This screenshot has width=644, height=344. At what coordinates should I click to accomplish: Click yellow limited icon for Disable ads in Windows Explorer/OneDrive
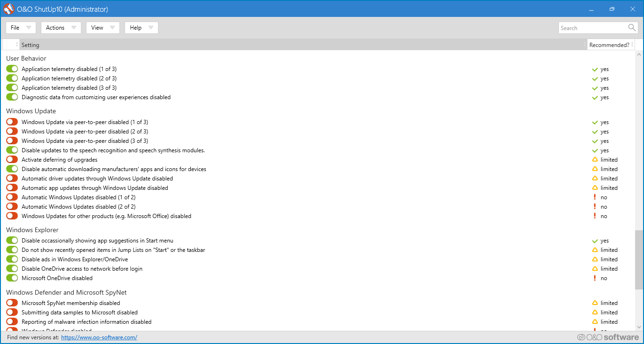click(595, 259)
